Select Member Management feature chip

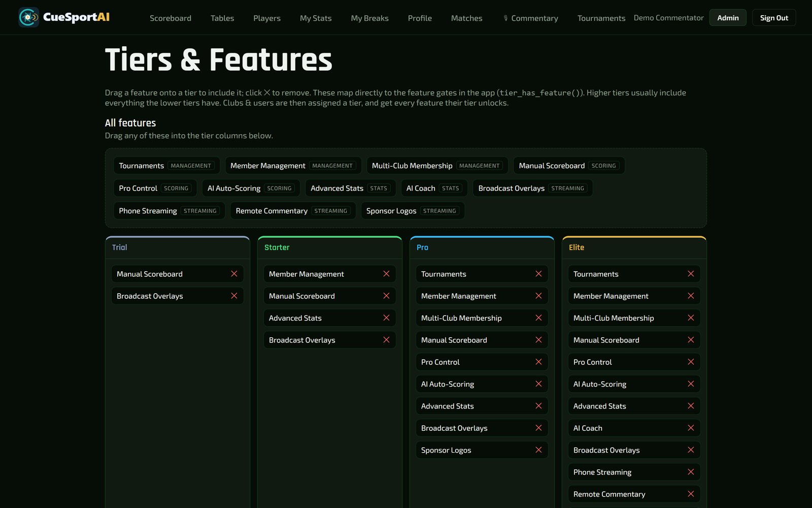click(x=293, y=166)
